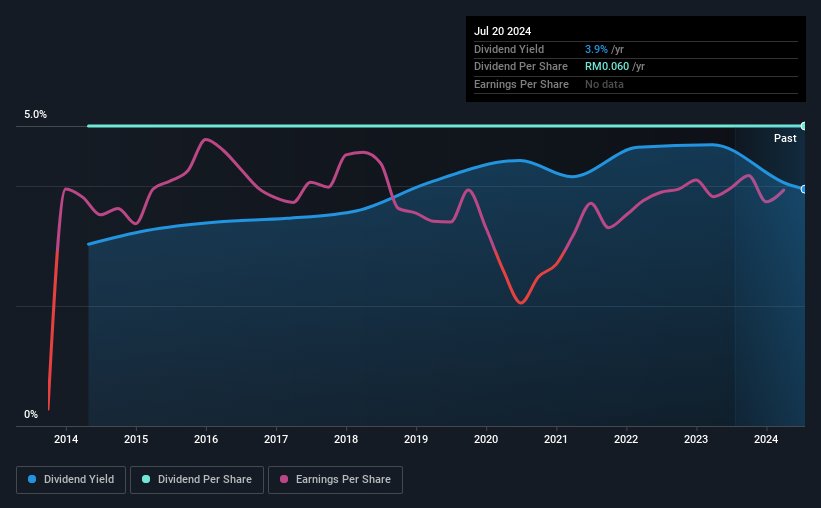Click the teal Dividend Per Share legend dot

(146, 479)
